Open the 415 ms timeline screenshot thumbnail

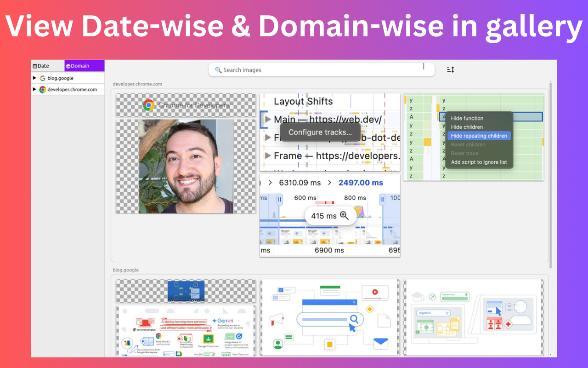tap(330, 215)
